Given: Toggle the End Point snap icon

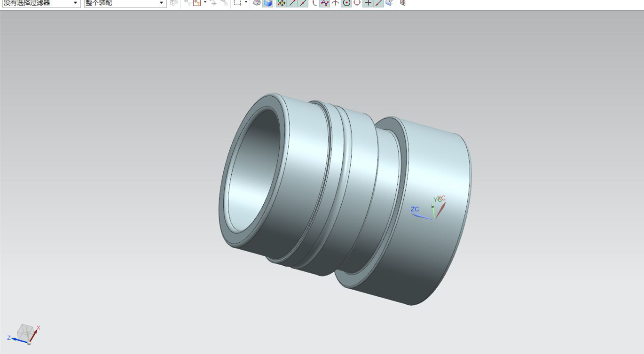Looking at the screenshot, I should [292, 3].
